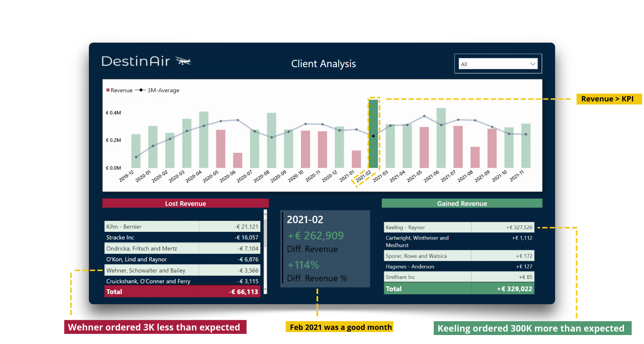Select the Keeling - Raynor row

(x=459, y=227)
